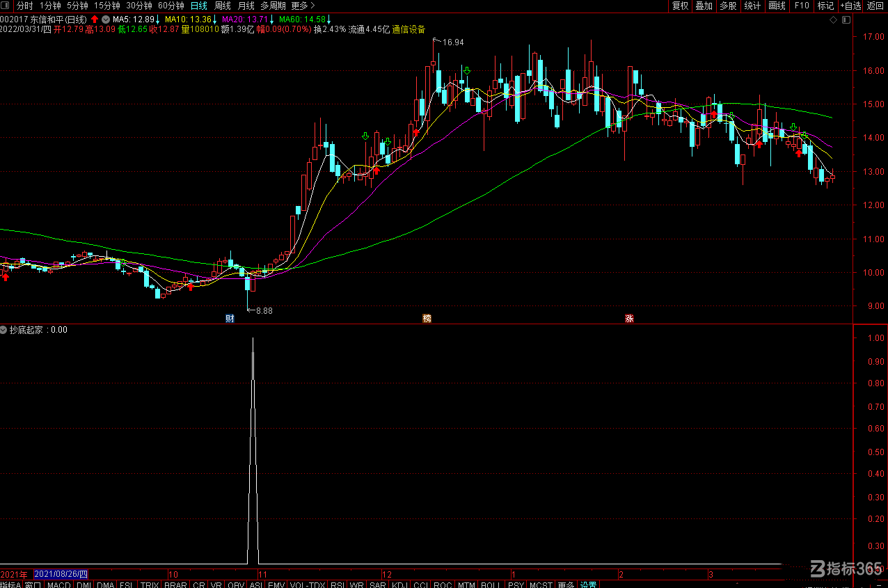Screen dimensions: 888x588
Task: Toggle the panel layout icon near price axis
Action: 846,19
